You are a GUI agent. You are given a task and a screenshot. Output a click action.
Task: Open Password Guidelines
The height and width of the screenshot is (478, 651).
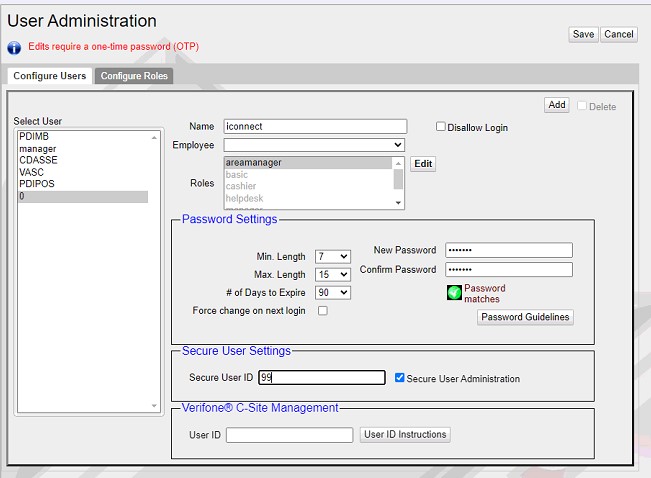coord(525,317)
